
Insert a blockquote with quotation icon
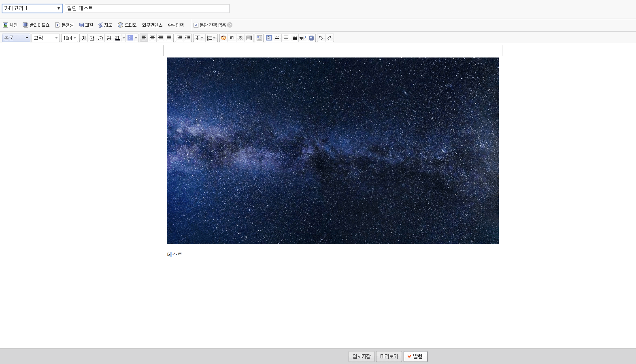(277, 38)
